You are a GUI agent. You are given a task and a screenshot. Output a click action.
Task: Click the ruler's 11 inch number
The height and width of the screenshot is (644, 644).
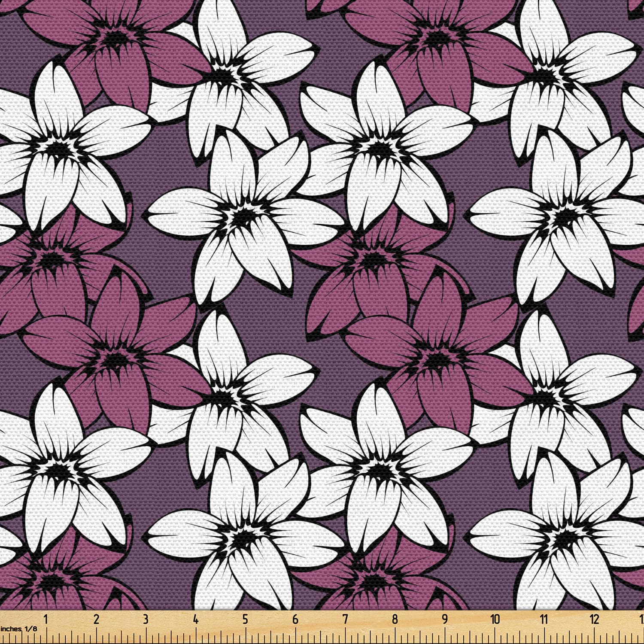click(x=544, y=619)
